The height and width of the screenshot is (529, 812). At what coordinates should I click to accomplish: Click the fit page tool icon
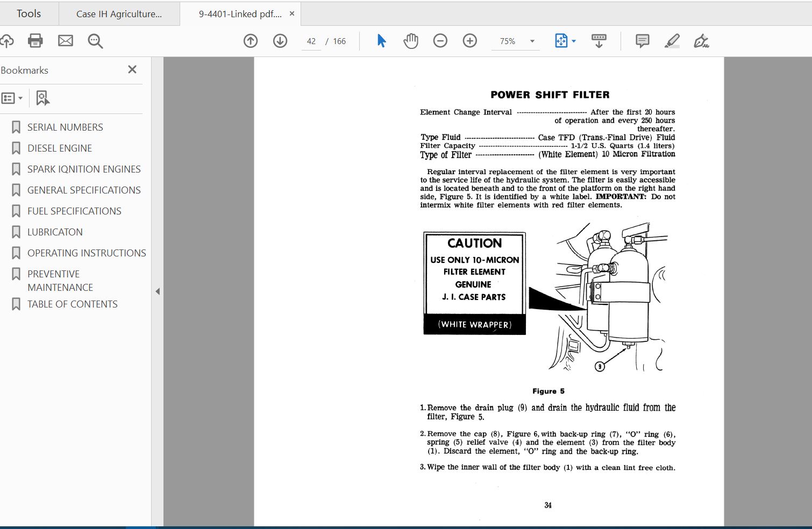point(561,41)
